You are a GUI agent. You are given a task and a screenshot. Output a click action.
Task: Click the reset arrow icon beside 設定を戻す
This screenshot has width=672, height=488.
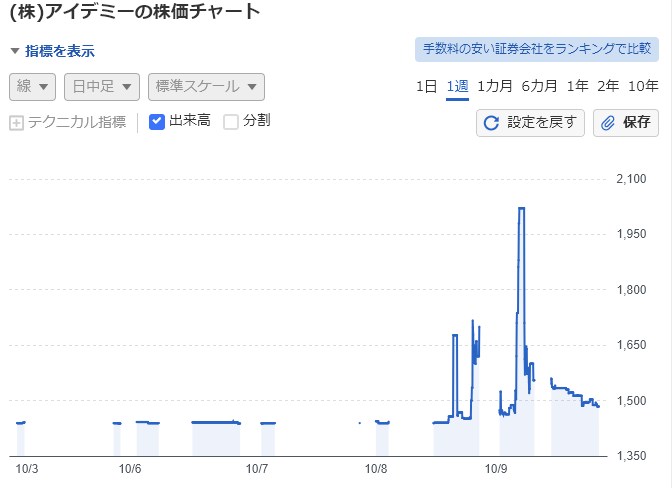pos(491,123)
